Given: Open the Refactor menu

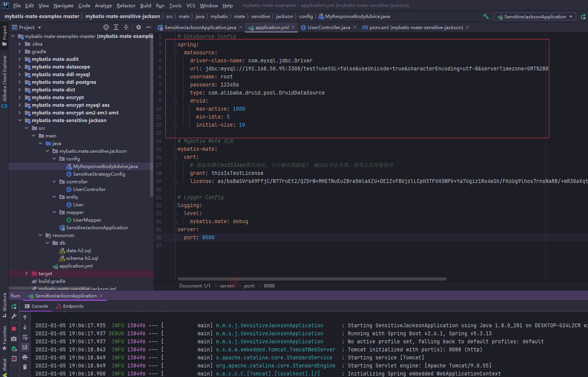Looking at the screenshot, I should click(126, 5).
